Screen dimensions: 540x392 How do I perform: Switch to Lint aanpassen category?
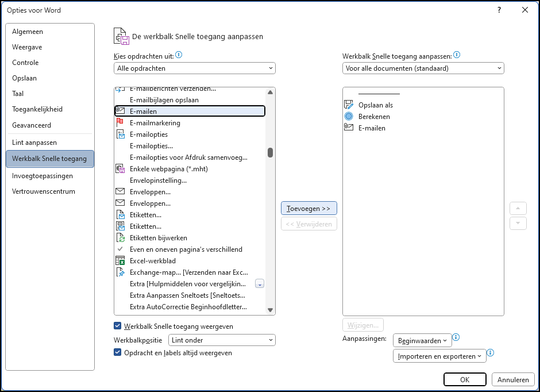[x=50, y=143]
